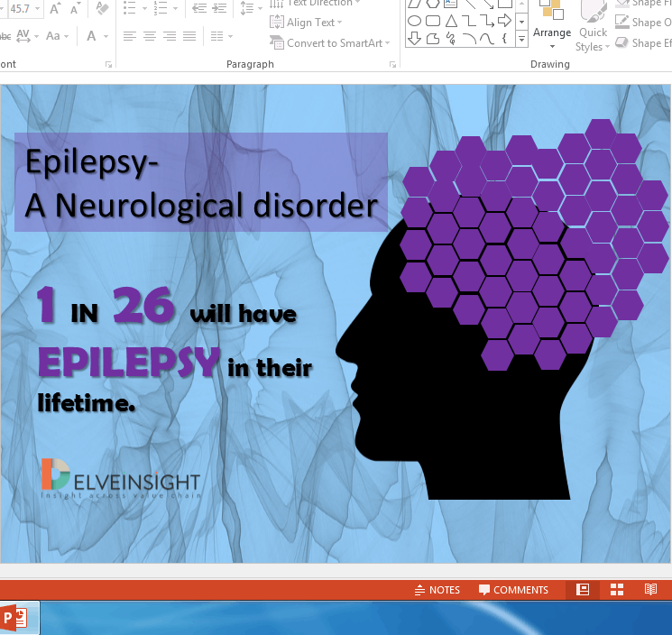Open the Align Text dropdown
Viewport: 672px width, 635px height.
tap(306, 23)
